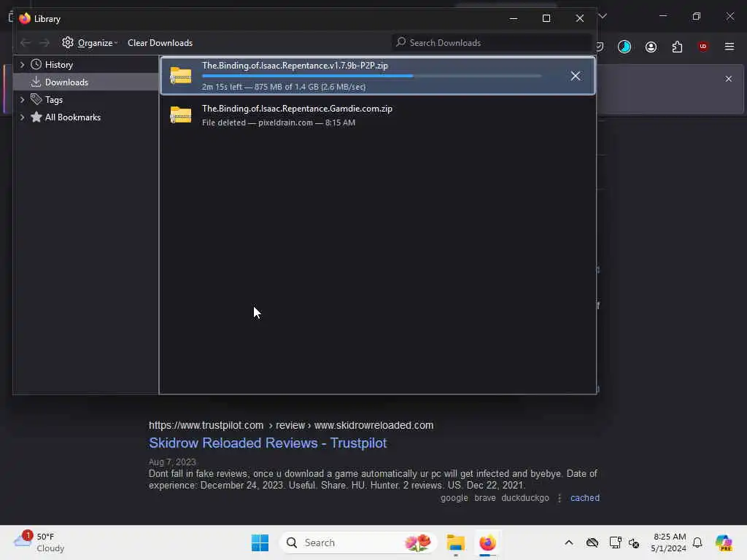Click the download progress bar
The image size is (747, 560).
[371, 76]
